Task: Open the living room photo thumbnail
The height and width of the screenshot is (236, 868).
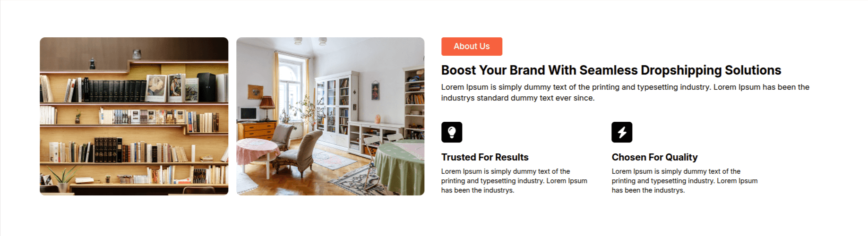Action: point(330,116)
